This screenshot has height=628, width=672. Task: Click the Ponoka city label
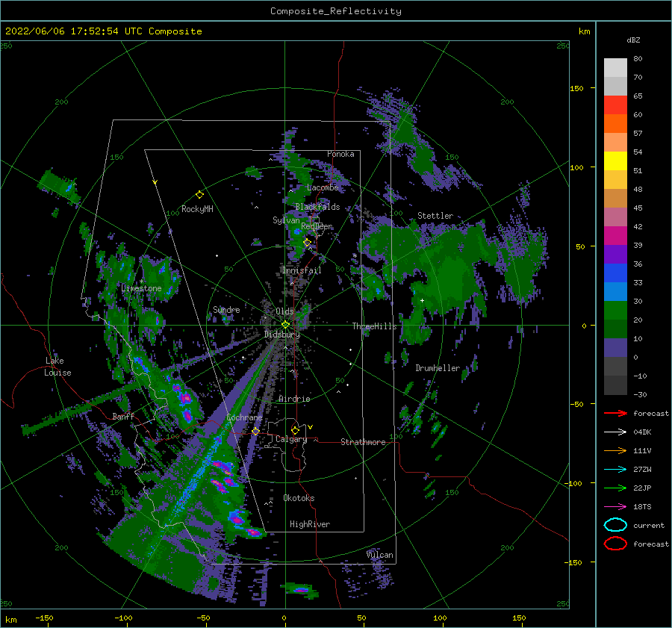click(x=340, y=154)
